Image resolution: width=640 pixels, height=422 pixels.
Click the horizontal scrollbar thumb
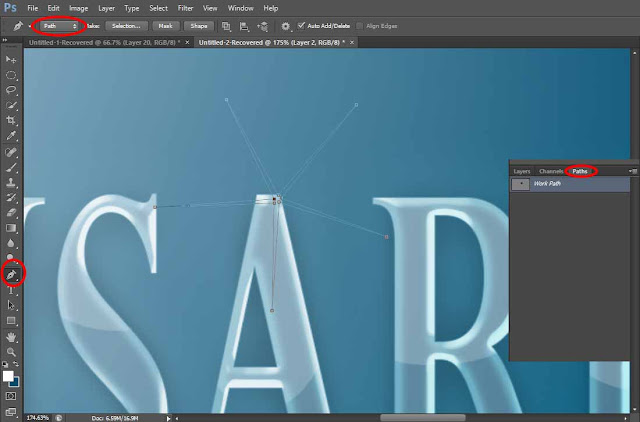(x=422, y=418)
